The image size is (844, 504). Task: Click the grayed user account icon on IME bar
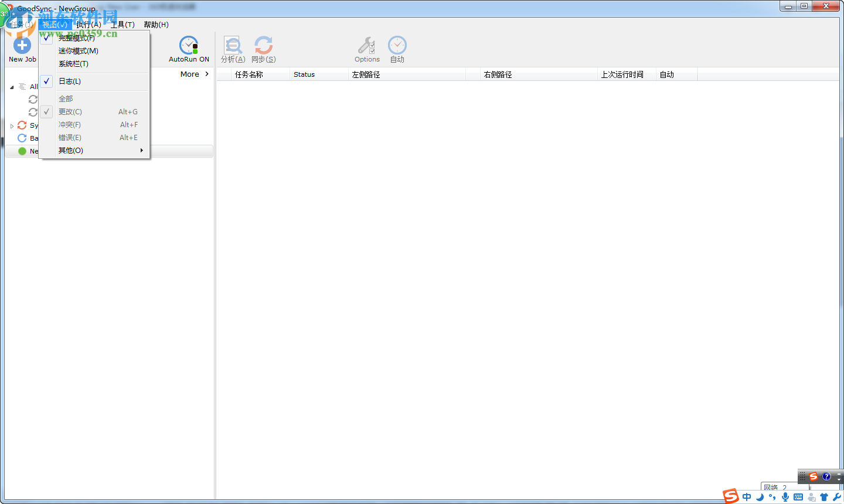click(812, 497)
